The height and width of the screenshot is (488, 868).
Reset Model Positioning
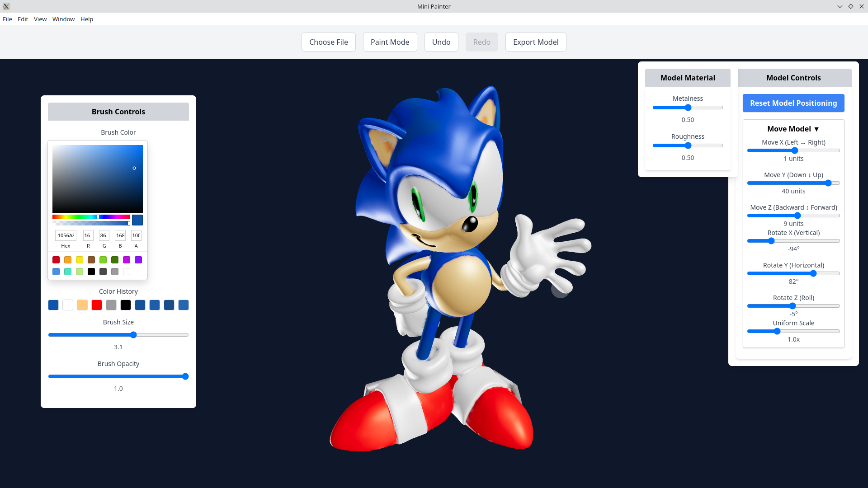(793, 103)
